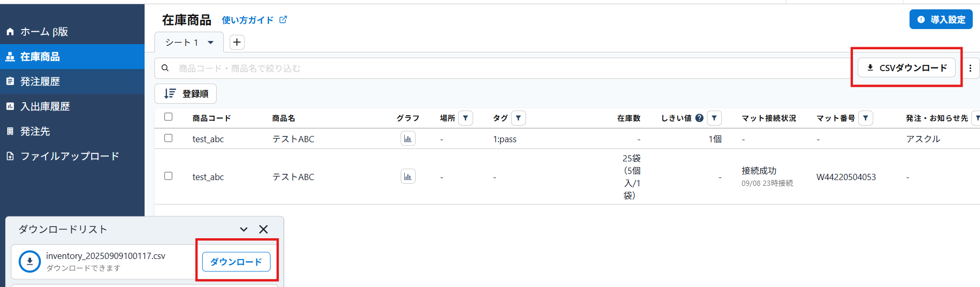Collapse the ダウンロードリスト panel chevron
This screenshot has width=980, height=287.
(x=244, y=229)
